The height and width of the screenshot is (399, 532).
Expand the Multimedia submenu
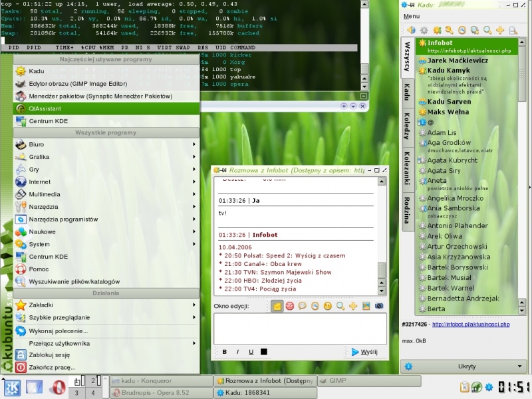click(106, 194)
